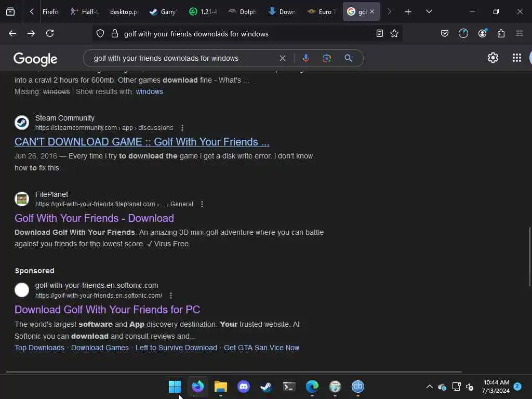Viewport: 532px width, 399px height.
Task: Click the circular timer toolbar icon
Action: click(x=463, y=33)
